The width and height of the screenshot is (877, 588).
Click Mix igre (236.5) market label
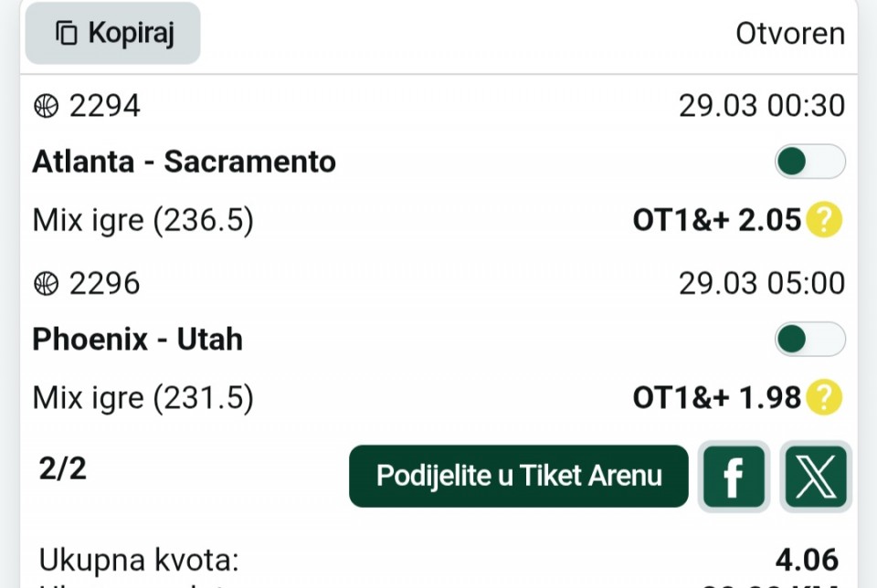(x=143, y=220)
